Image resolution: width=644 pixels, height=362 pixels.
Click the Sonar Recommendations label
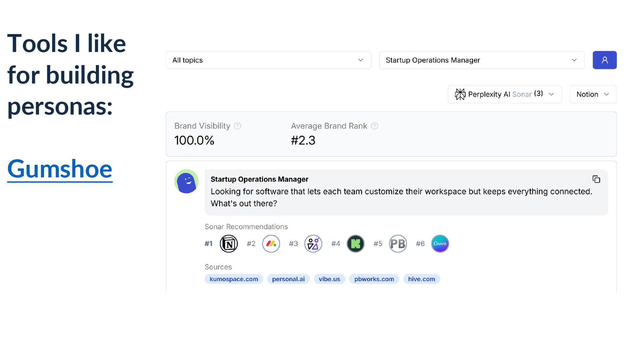246,227
